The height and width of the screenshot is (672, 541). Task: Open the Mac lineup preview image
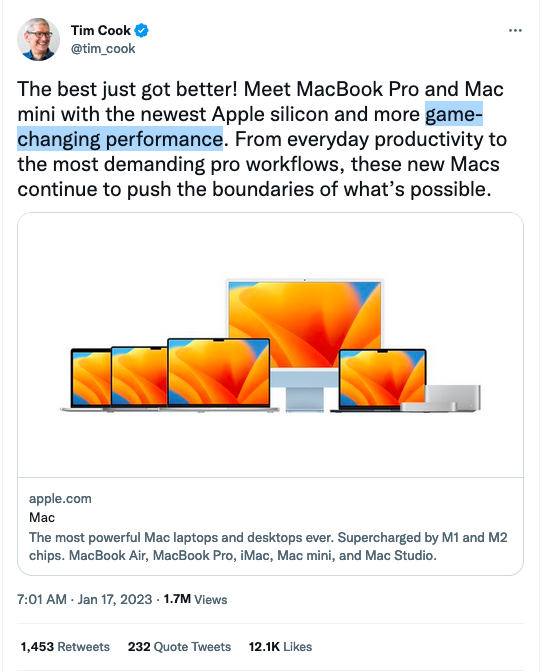(x=270, y=345)
